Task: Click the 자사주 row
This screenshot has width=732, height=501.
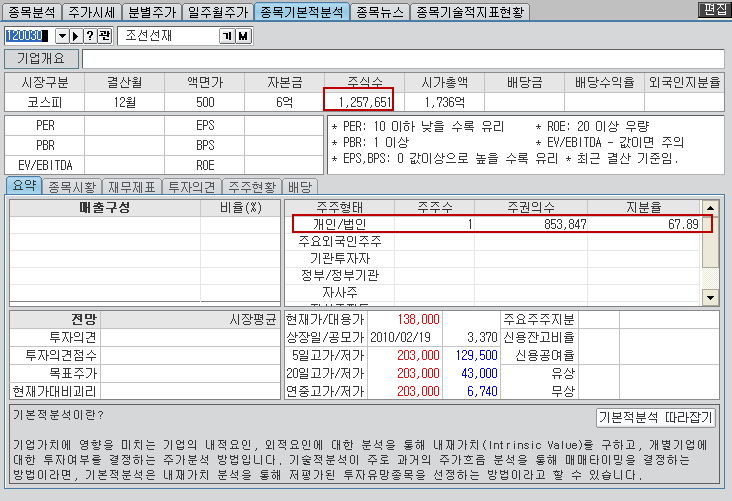Action: coord(493,292)
